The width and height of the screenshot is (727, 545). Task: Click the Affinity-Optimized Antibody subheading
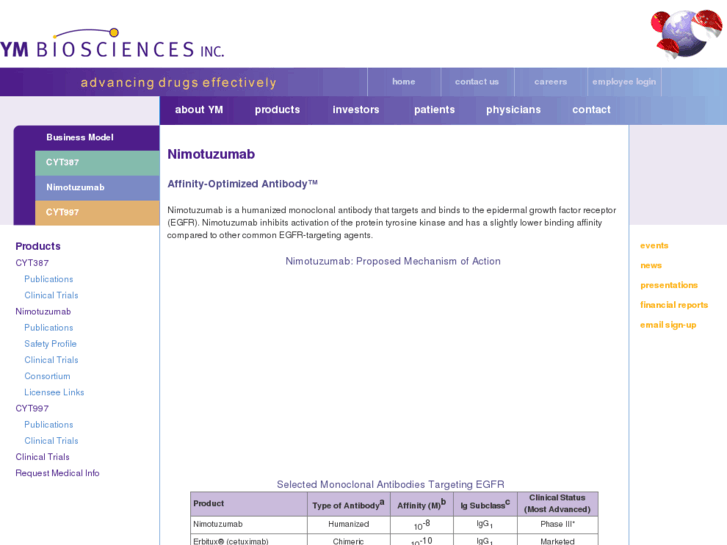[242, 184]
